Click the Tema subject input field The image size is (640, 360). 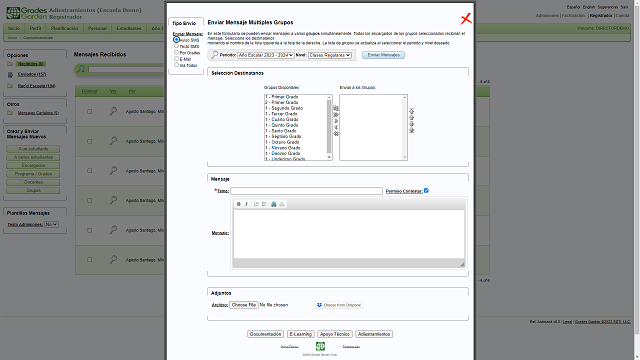[307, 191]
